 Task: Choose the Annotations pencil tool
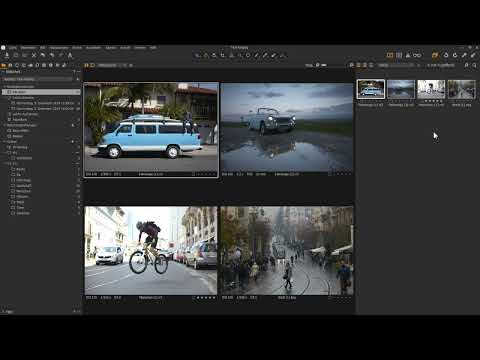pos(283,55)
